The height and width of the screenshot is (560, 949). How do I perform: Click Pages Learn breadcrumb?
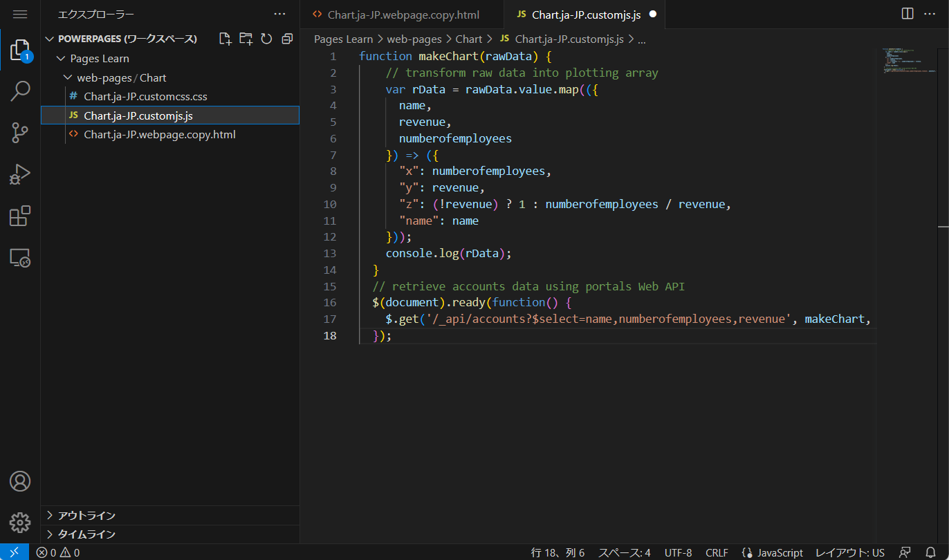pos(344,39)
